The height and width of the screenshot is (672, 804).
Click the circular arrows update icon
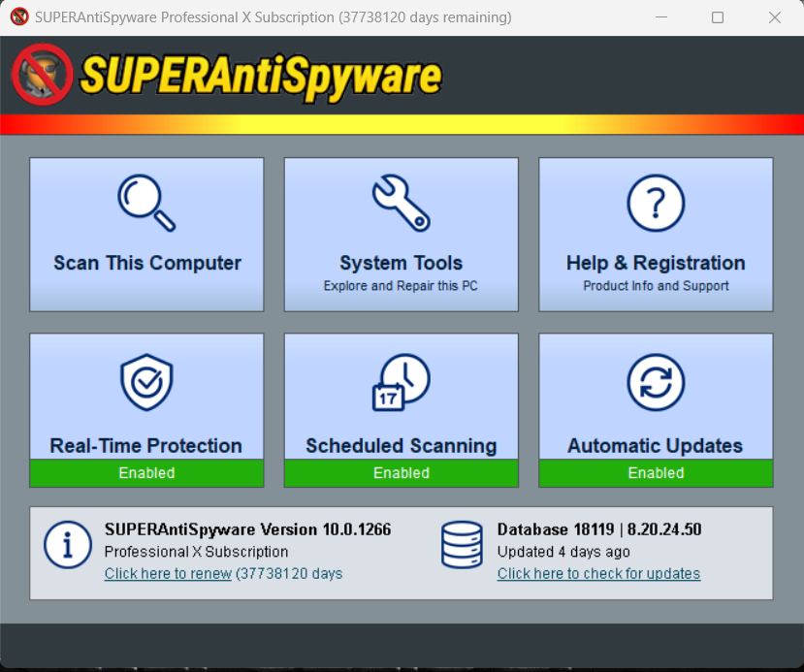(x=656, y=382)
